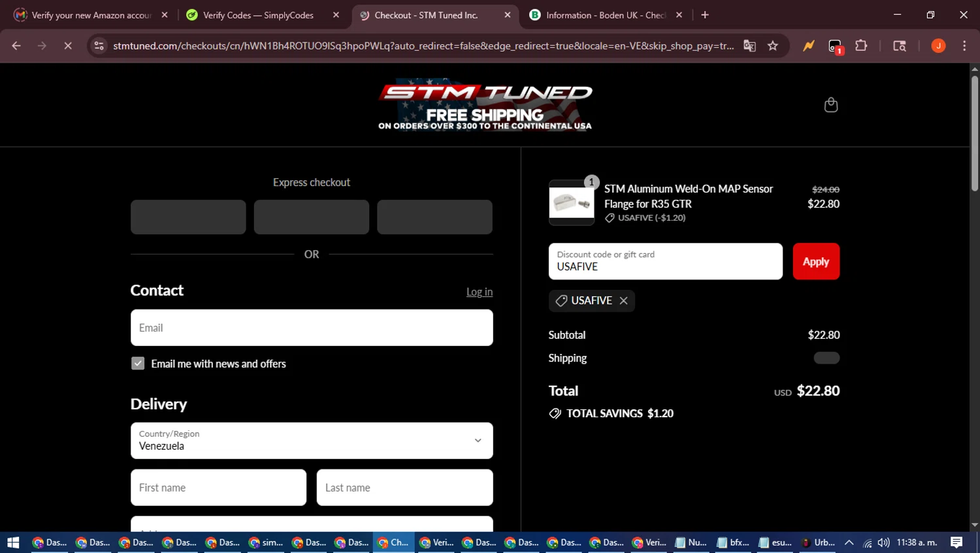Open the 'esu...' Notepad taskbar item

pyautogui.click(x=776, y=543)
